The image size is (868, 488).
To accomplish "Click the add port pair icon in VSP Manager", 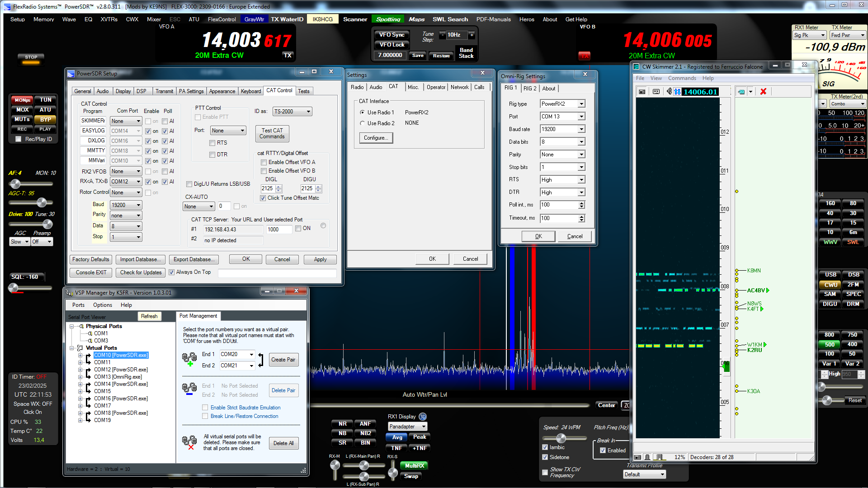I will 189,360.
